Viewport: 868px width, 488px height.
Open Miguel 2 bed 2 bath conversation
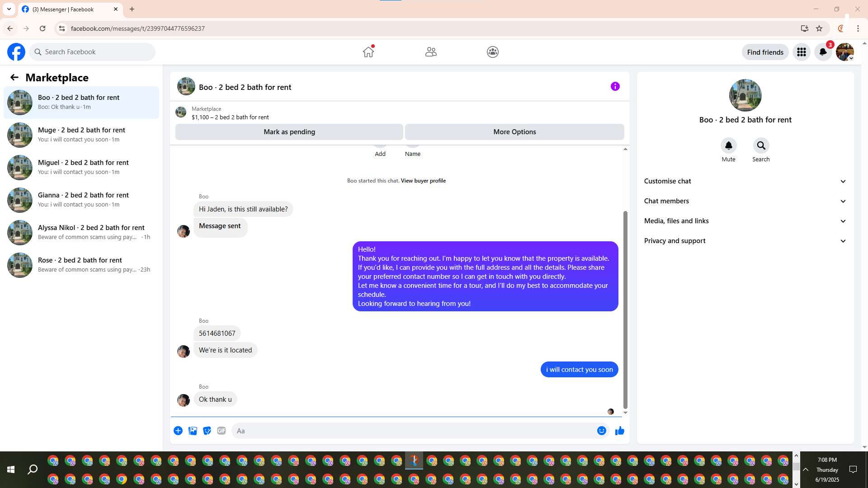81,168
